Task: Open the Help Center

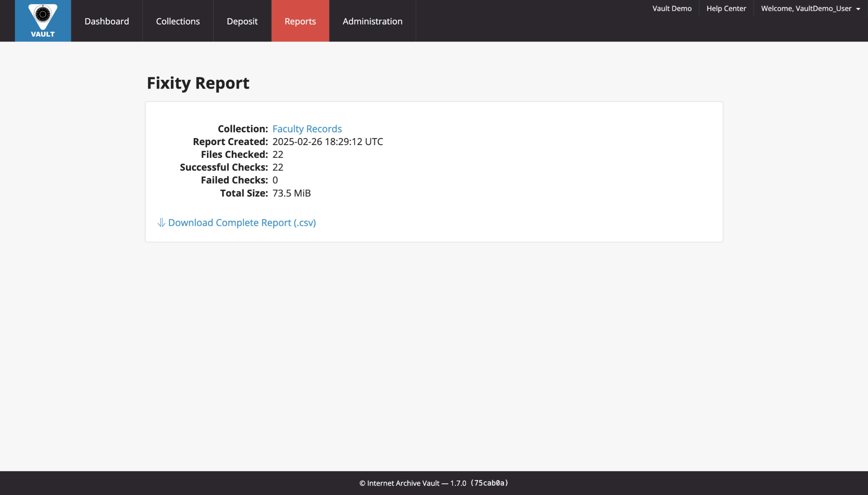Action: click(726, 8)
